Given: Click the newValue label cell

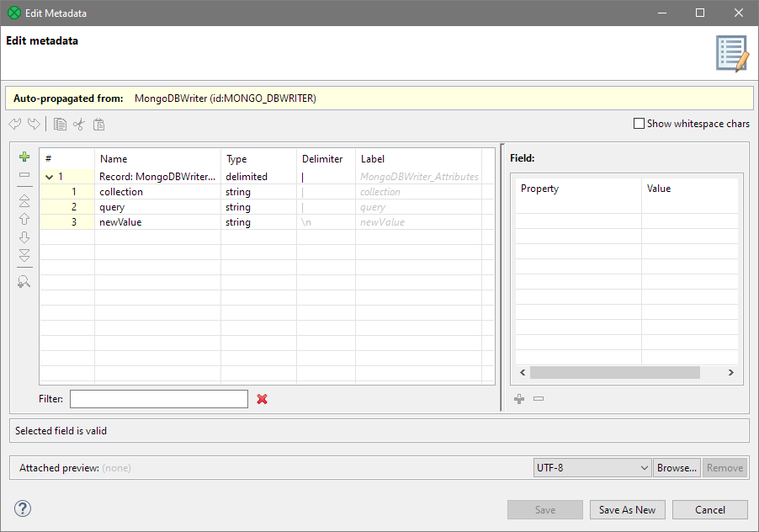Looking at the screenshot, I should pyautogui.click(x=419, y=222).
